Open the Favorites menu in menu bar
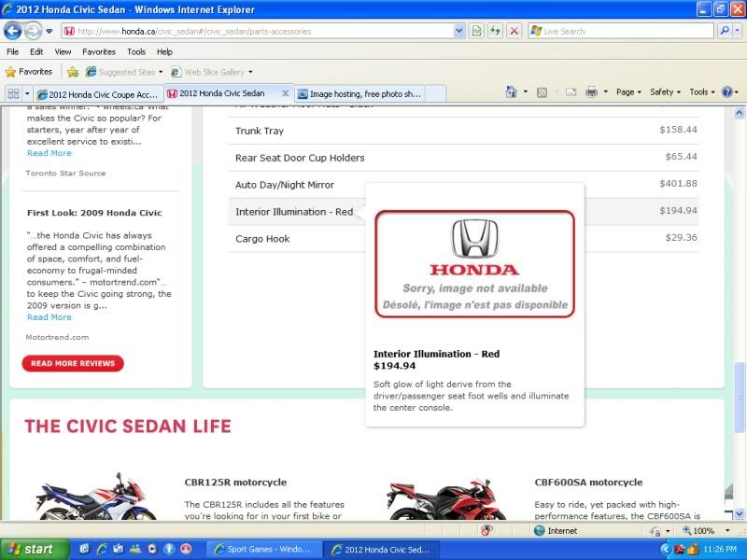Viewport: 747px width, 560px height. click(99, 52)
